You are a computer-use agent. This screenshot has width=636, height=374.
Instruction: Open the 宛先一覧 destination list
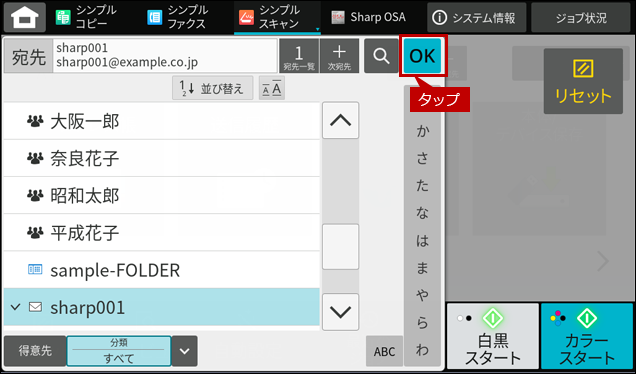(x=299, y=56)
